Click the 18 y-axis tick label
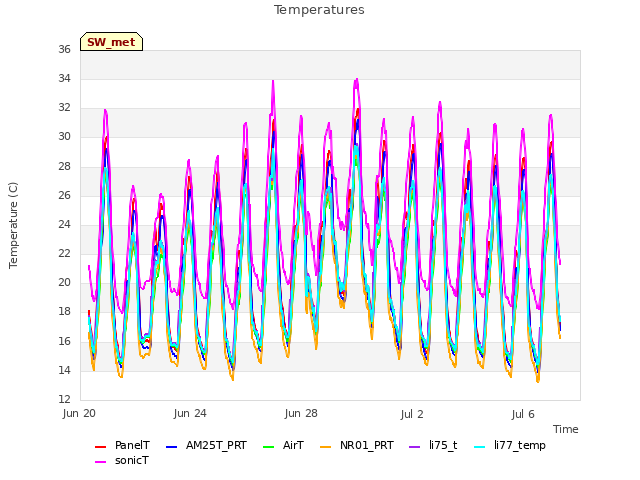Viewport: 640px width, 480px height. tap(64, 312)
